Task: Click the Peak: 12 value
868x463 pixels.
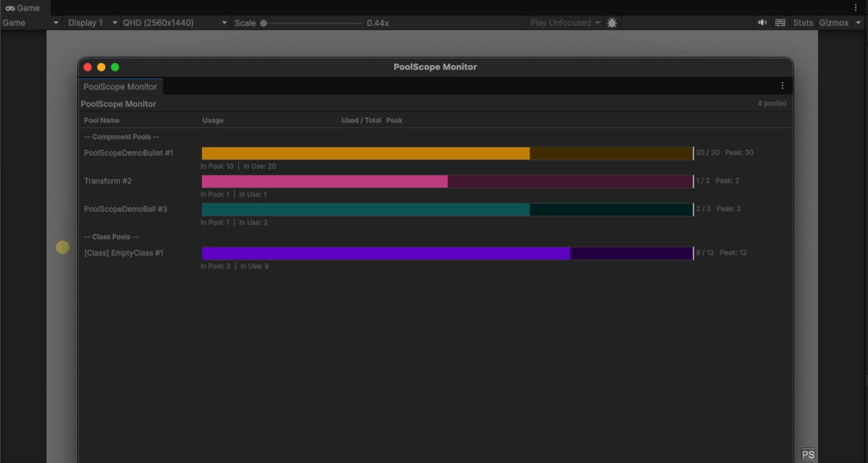Action: pyautogui.click(x=733, y=252)
